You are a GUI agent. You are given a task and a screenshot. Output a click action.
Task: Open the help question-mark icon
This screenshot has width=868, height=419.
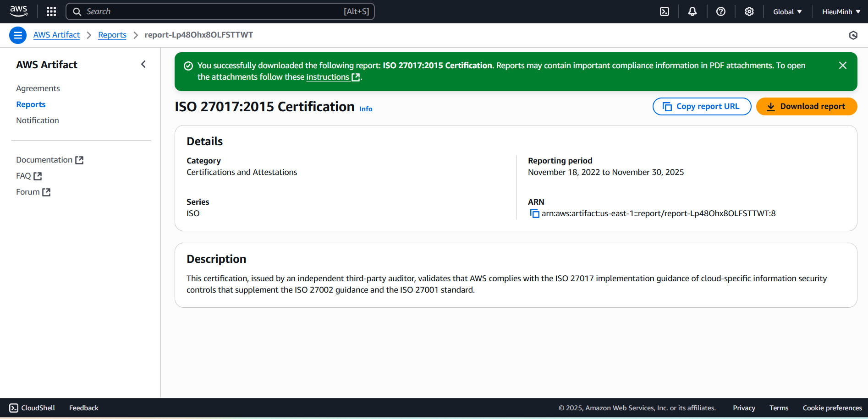point(721,11)
